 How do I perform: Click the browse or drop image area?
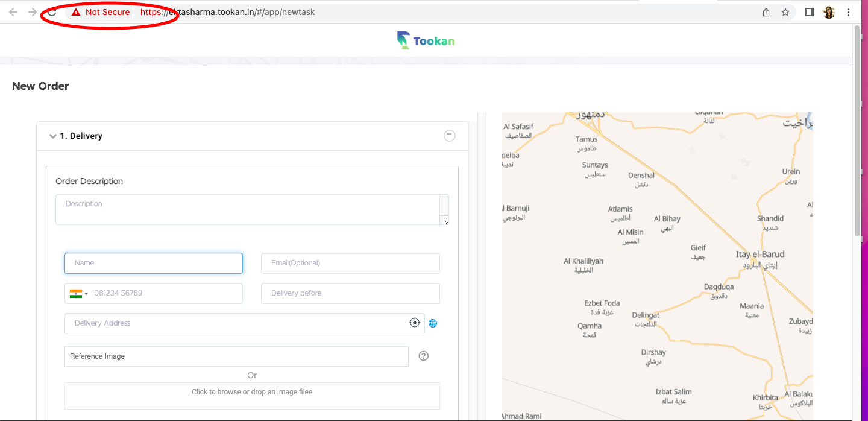[252, 396]
